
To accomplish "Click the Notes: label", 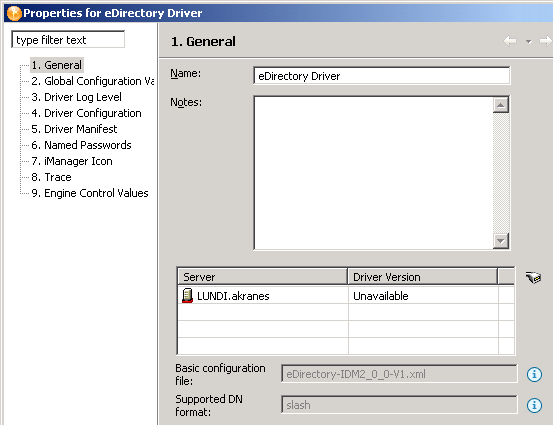I will point(186,102).
